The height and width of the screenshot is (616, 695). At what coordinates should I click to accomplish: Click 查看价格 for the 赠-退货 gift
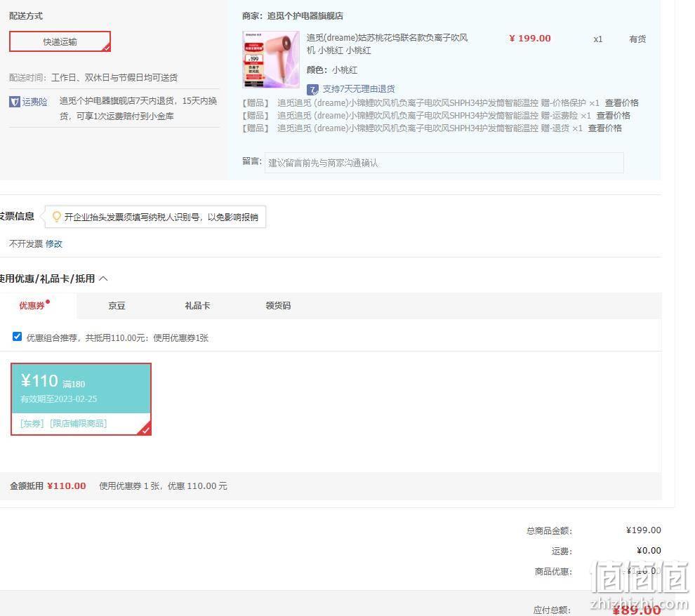coord(604,128)
